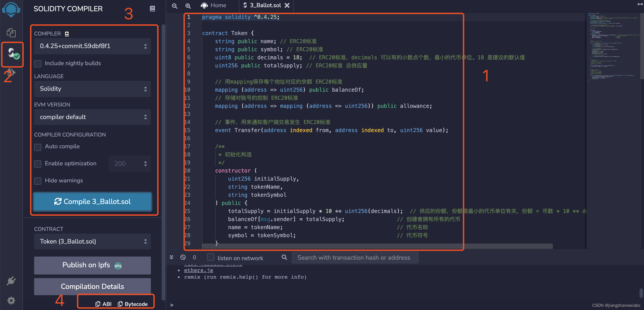This screenshot has width=644, height=310.
Task: Open the Settings gear icon
Action: pos(11,300)
